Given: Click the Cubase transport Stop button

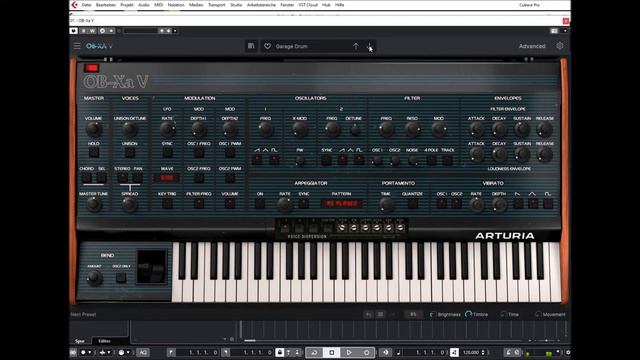Looking at the screenshot, I should pyautogui.click(x=331, y=352).
